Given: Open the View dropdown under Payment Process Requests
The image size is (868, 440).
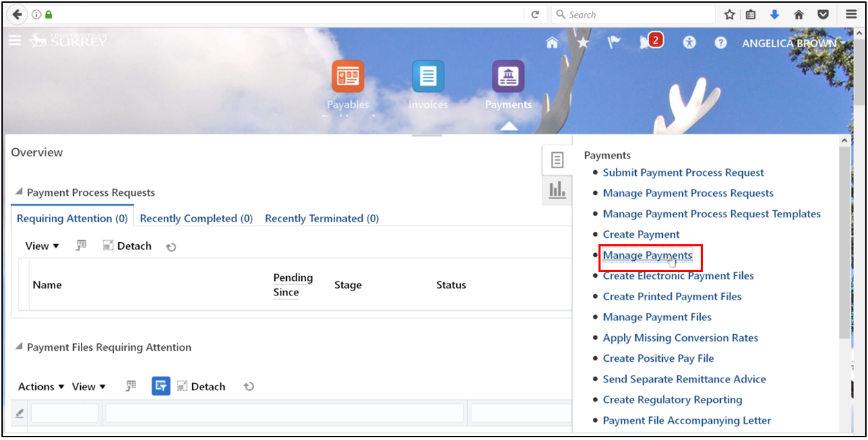Looking at the screenshot, I should pyautogui.click(x=41, y=246).
